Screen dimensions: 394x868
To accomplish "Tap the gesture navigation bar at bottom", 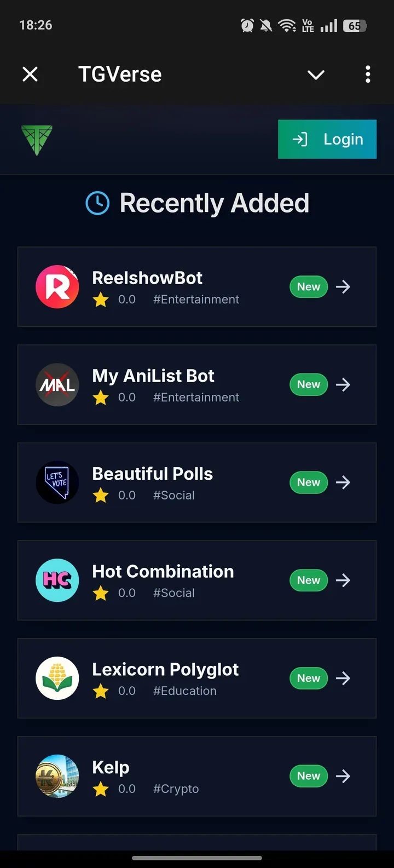I will point(197,858).
